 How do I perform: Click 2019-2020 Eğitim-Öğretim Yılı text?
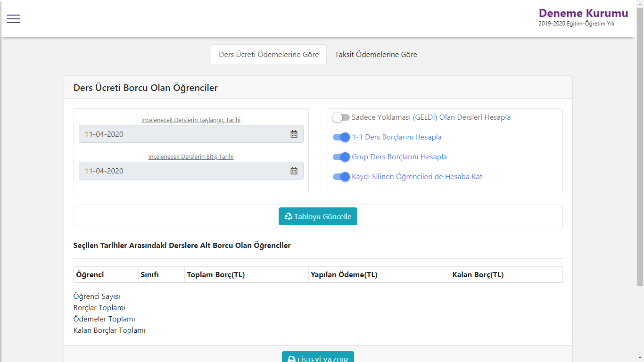point(576,24)
